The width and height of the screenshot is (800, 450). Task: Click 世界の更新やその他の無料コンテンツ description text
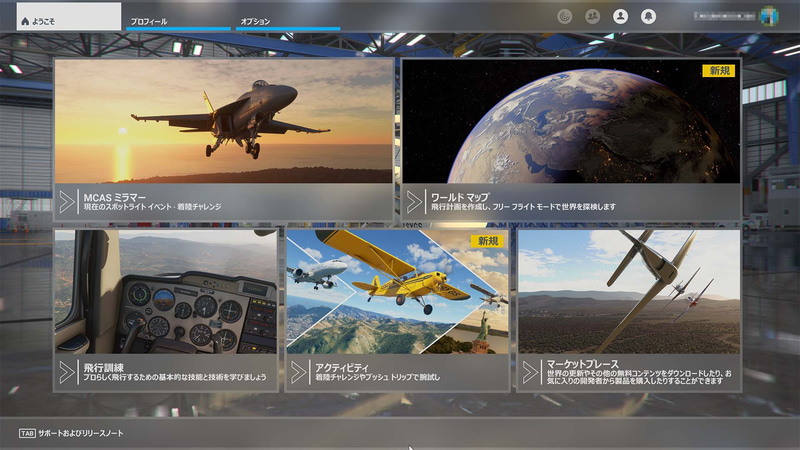pos(639,377)
